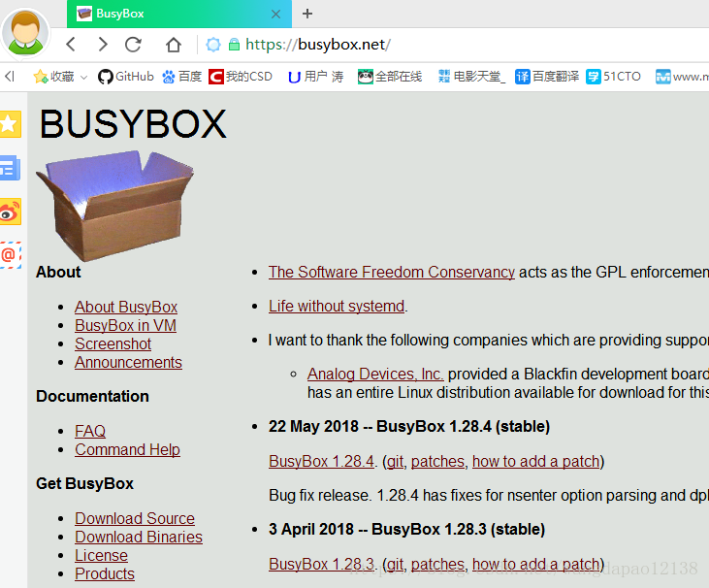Open the License link
Image resolution: width=709 pixels, height=588 pixels.
pos(101,555)
